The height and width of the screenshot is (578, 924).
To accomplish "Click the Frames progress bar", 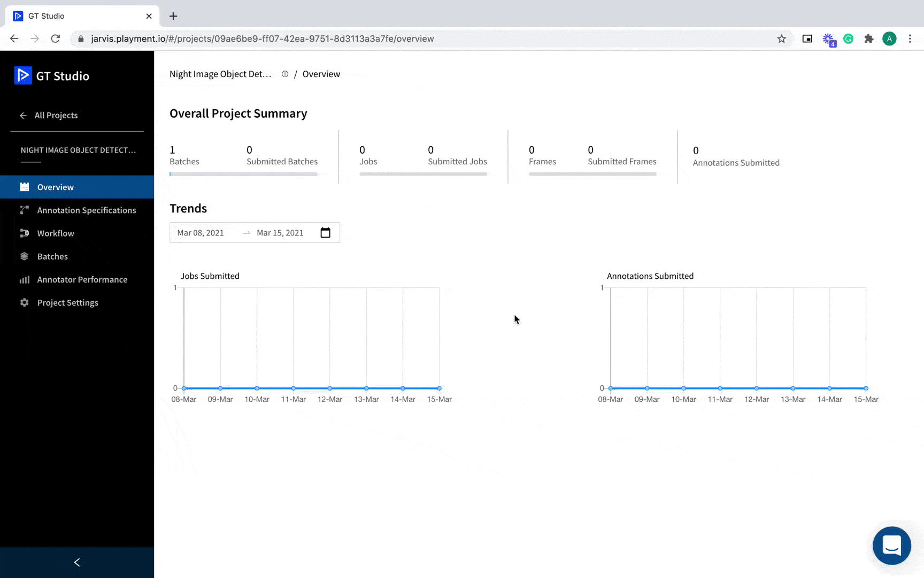I will pyautogui.click(x=592, y=174).
